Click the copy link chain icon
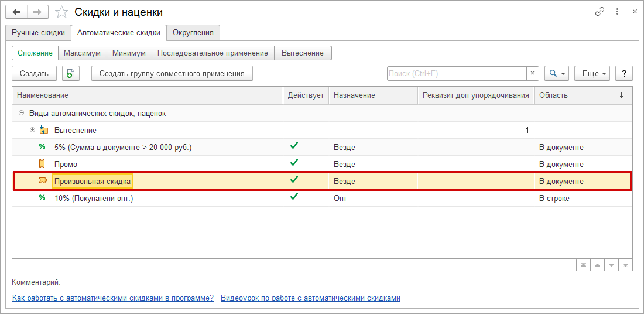644x314 pixels. click(600, 12)
